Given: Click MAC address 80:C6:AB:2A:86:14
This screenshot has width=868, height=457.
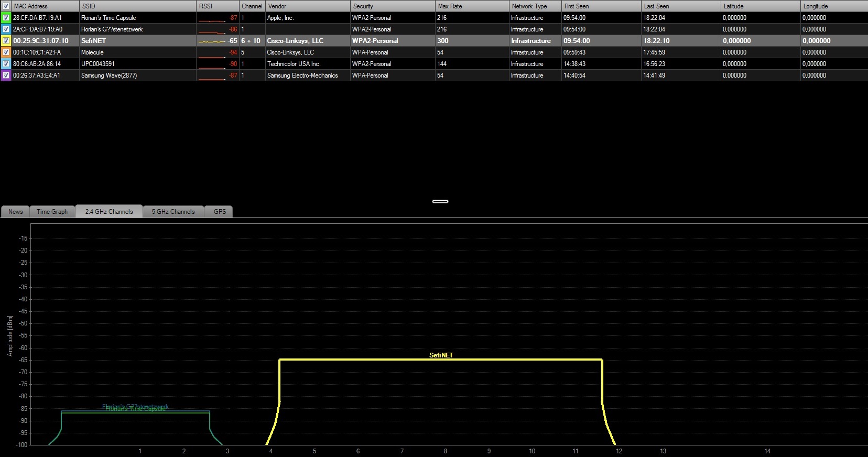Looking at the screenshot, I should click(x=37, y=64).
